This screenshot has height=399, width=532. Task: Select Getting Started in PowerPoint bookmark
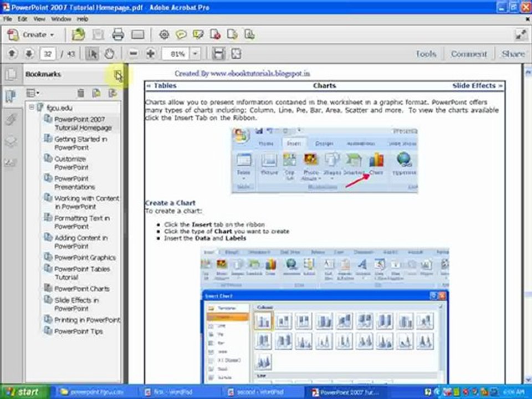(x=81, y=143)
